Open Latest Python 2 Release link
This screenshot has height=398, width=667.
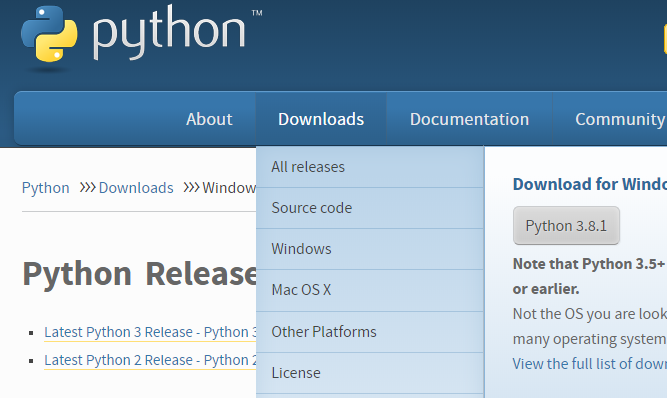pyautogui.click(x=150, y=360)
